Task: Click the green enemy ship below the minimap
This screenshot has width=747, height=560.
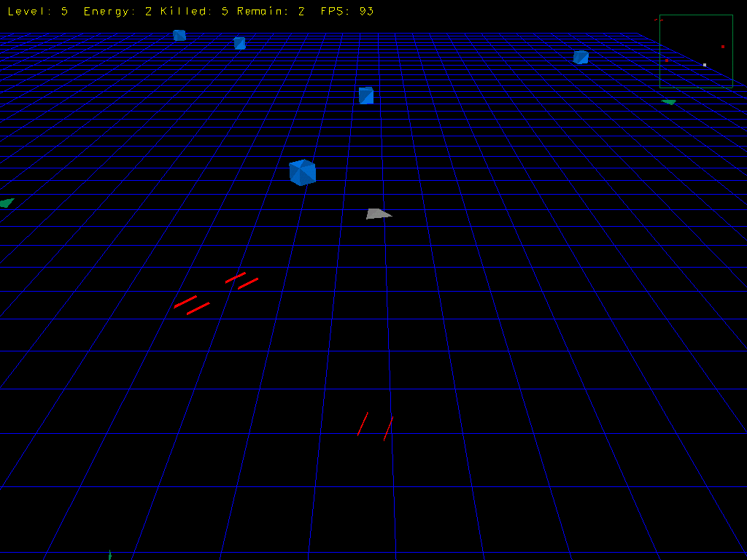Action: 669,102
